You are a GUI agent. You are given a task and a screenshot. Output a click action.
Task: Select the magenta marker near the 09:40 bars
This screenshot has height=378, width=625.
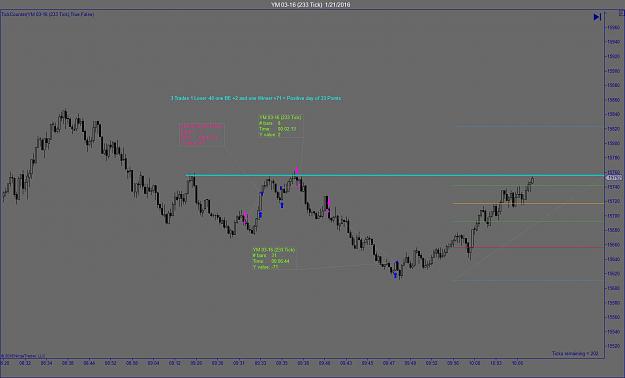click(328, 203)
